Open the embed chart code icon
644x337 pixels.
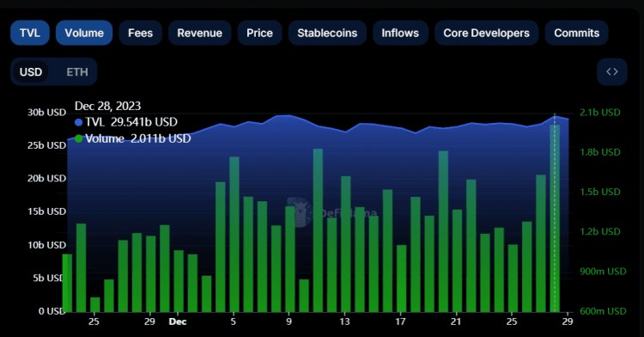[x=612, y=72]
